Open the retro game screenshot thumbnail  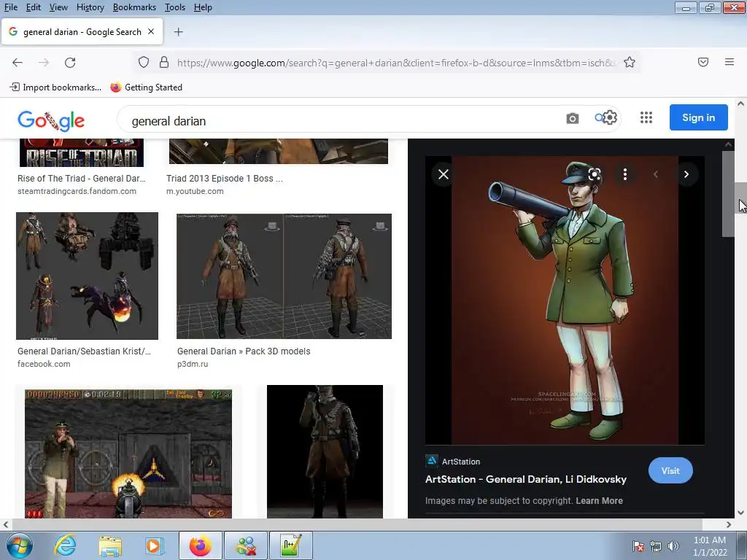[128, 454]
